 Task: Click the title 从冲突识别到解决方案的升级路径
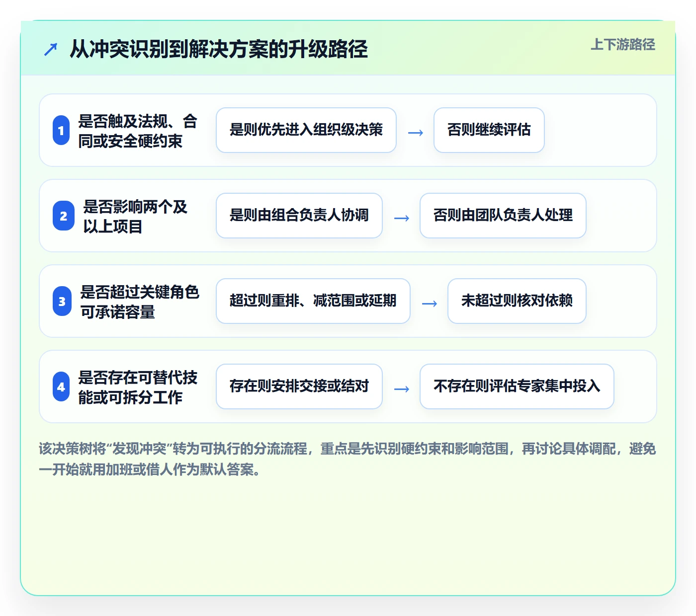(x=219, y=49)
